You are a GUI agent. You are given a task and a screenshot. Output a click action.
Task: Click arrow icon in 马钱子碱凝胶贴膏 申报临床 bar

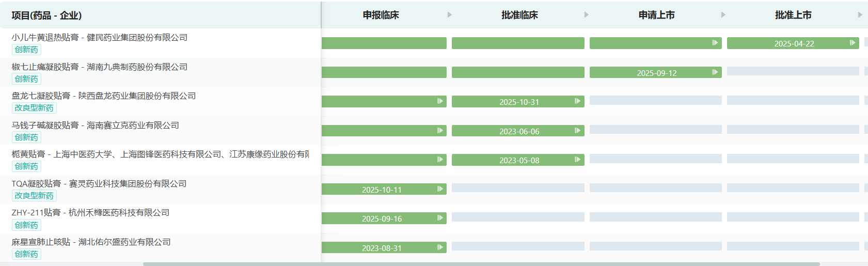440,131
